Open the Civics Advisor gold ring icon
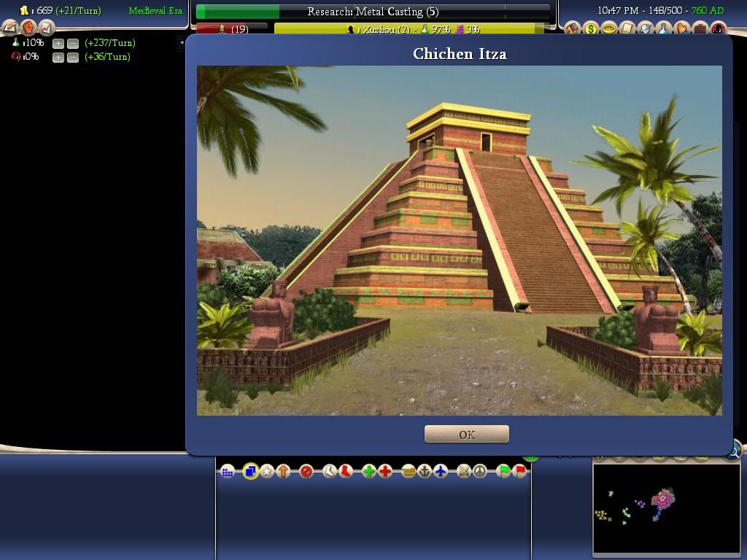Image resolution: width=747 pixels, height=560 pixels. [609, 28]
